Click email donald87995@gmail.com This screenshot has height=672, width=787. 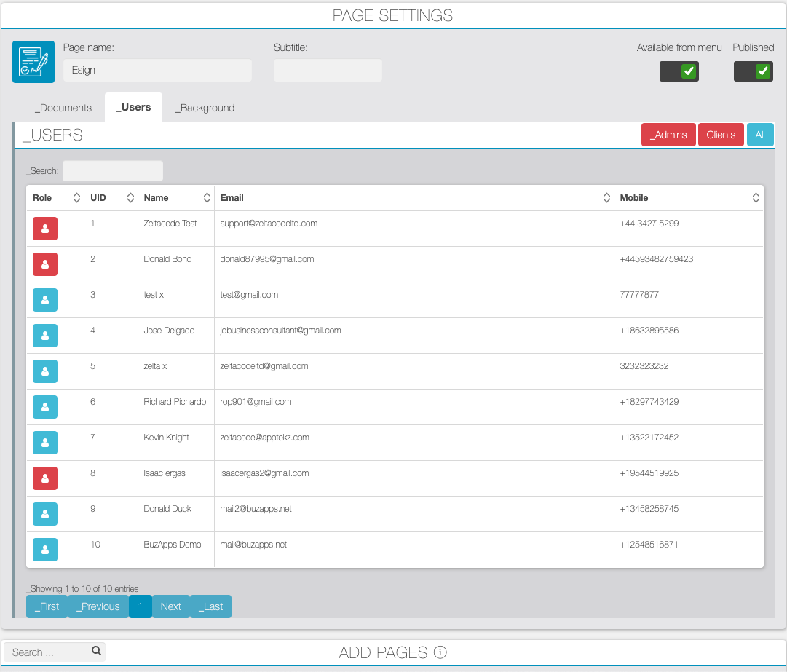pos(267,259)
